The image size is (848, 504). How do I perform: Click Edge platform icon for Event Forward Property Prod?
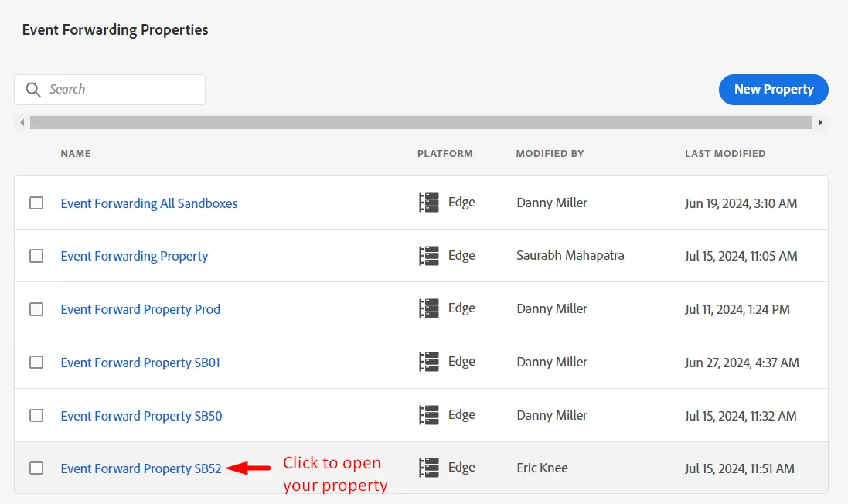[429, 308]
